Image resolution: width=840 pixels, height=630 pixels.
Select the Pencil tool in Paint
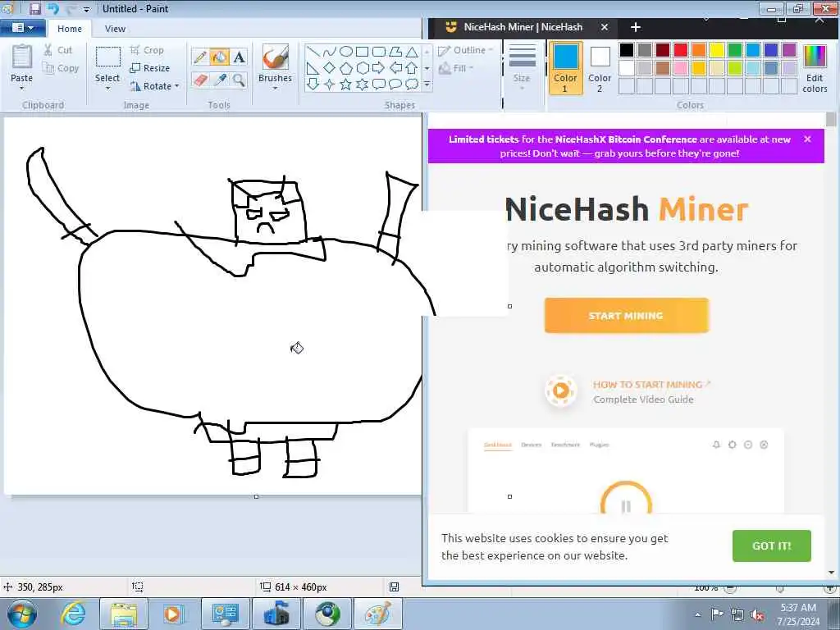200,57
